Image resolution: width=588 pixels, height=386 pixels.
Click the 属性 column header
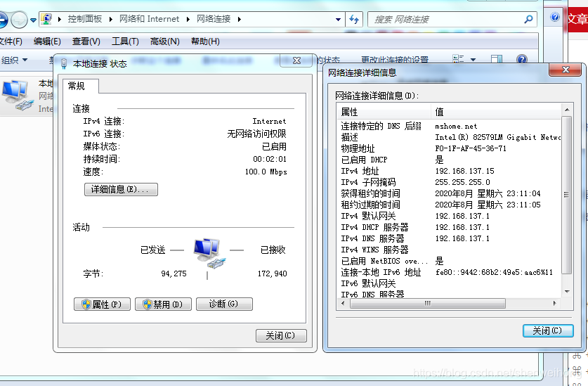click(384, 112)
